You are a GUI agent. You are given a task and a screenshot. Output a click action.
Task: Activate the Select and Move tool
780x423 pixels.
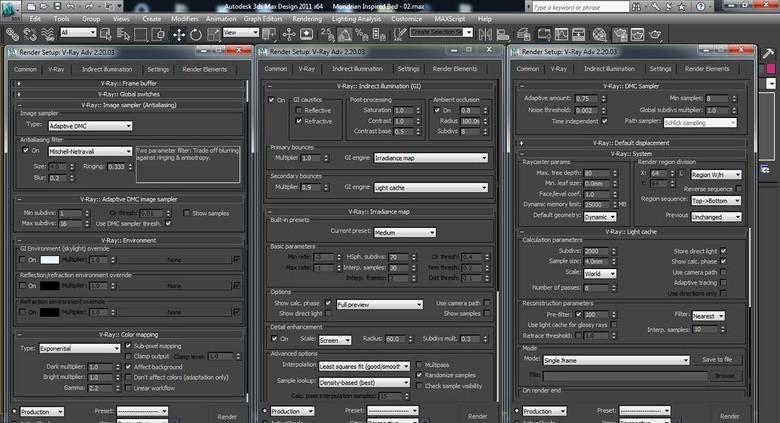click(x=179, y=34)
